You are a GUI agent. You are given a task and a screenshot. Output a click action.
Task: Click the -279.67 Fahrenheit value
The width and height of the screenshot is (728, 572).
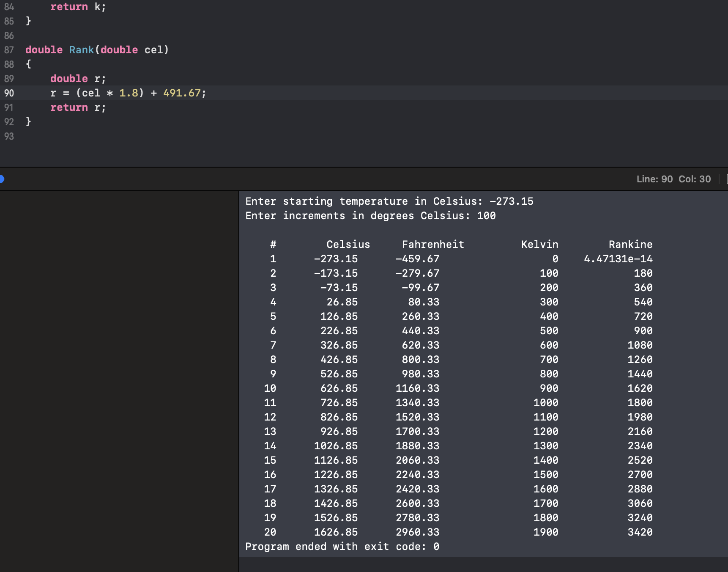pyautogui.click(x=417, y=273)
